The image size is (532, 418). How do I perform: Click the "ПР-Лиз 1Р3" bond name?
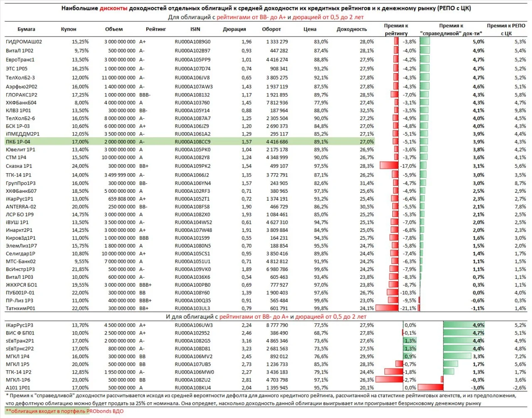(x=20, y=301)
